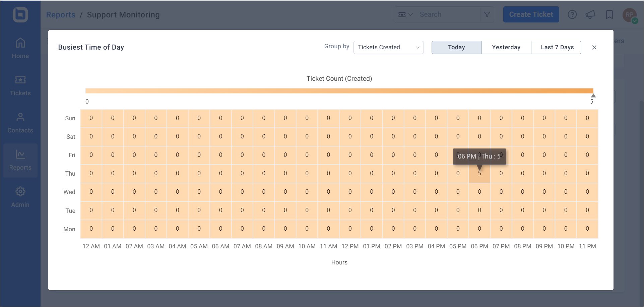Viewport: 644px width, 307px height.
Task: Click the legend marker at value 5
Action: click(593, 96)
